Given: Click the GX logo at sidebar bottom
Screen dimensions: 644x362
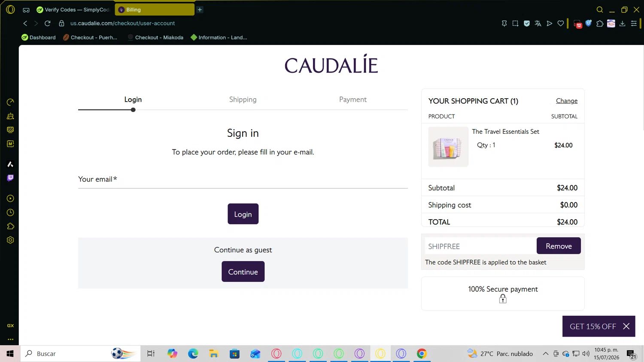Looking at the screenshot, I should click(x=10, y=326).
